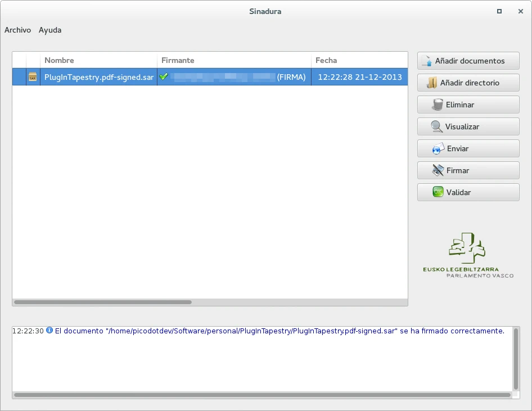Click the Eliminar trash can icon
The width and height of the screenshot is (532, 411).
(438, 105)
